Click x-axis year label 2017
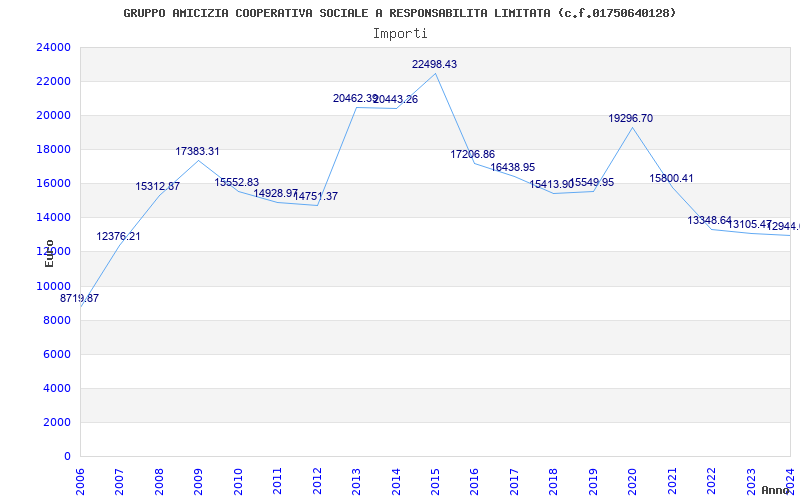The width and height of the screenshot is (800, 500). pos(515,481)
